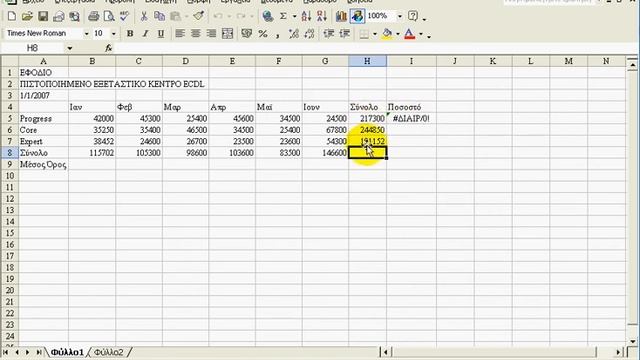Toggle underline formatting
The height and width of the screenshot is (360, 640).
coord(161,33)
